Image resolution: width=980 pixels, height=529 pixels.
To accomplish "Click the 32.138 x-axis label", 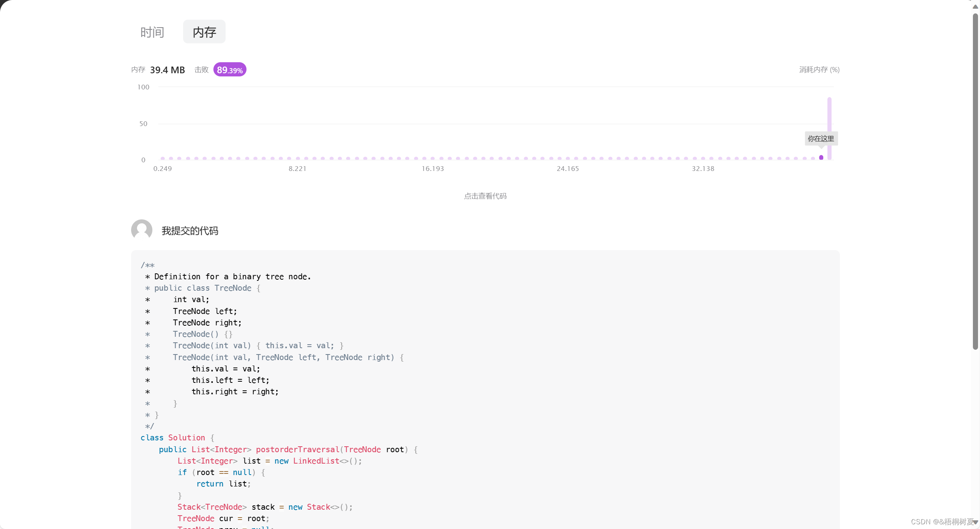I will [x=703, y=169].
